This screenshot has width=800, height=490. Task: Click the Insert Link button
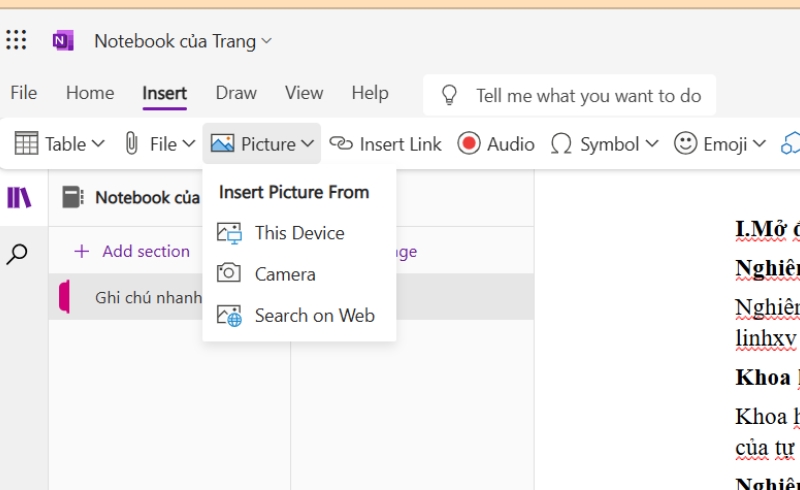click(385, 144)
